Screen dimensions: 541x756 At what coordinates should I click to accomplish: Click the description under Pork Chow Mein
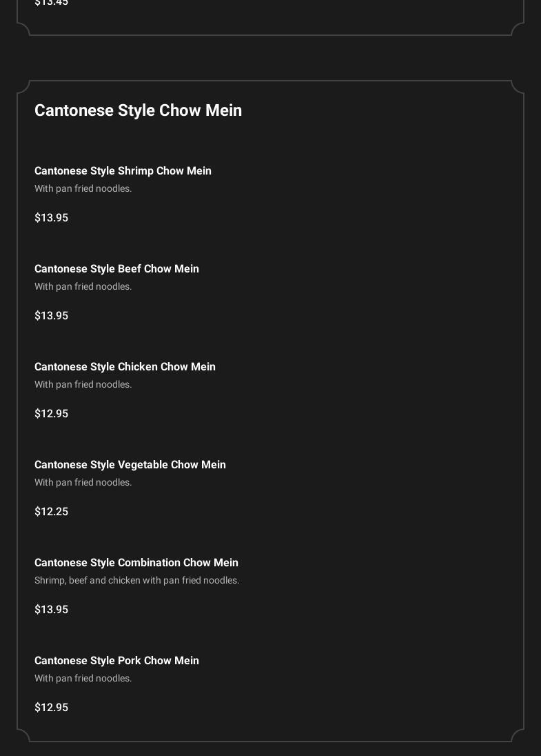tap(83, 679)
